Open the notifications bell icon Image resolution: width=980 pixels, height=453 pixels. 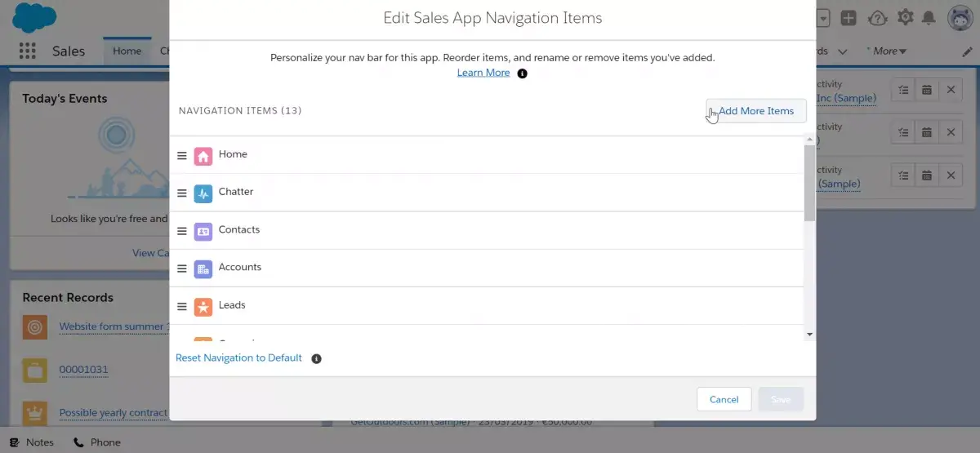tap(929, 17)
